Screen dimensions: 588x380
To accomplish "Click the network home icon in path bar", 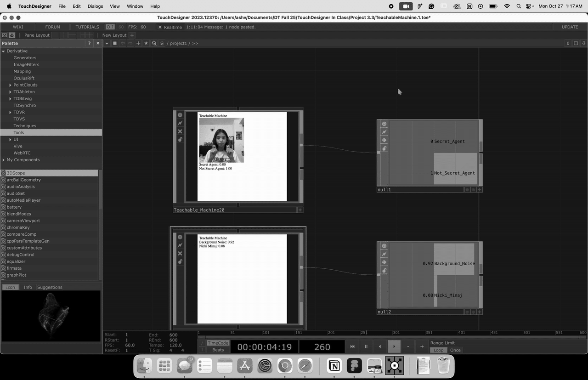I will pyautogui.click(x=162, y=43).
